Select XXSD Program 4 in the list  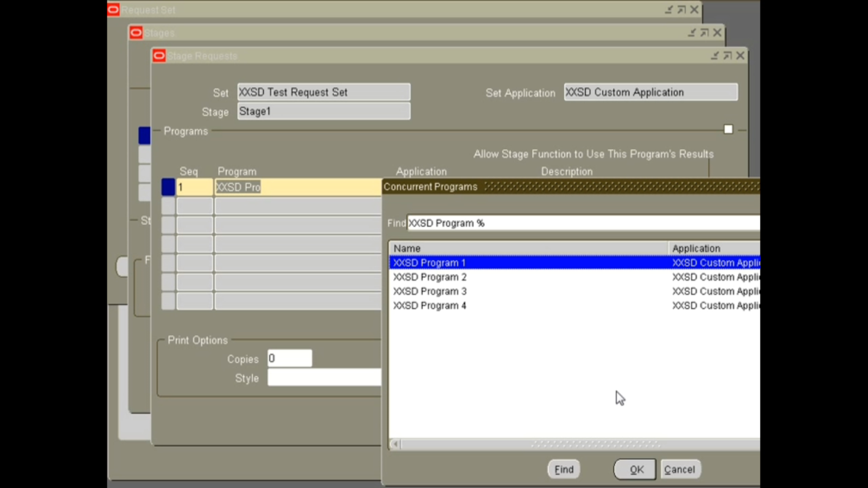pos(488,305)
